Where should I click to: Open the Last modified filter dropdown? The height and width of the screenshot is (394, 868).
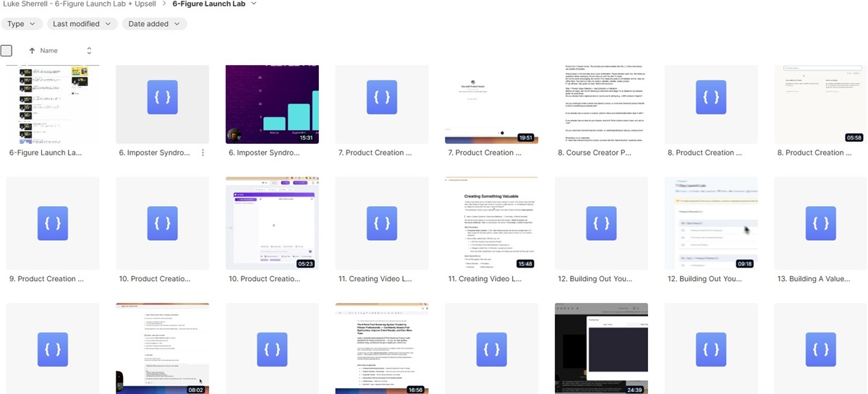(x=82, y=24)
